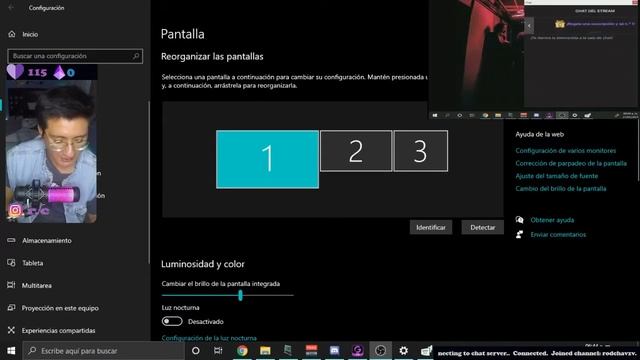Open the Windows Start menu
Viewport: 640px width, 360px height.
tap(11, 351)
